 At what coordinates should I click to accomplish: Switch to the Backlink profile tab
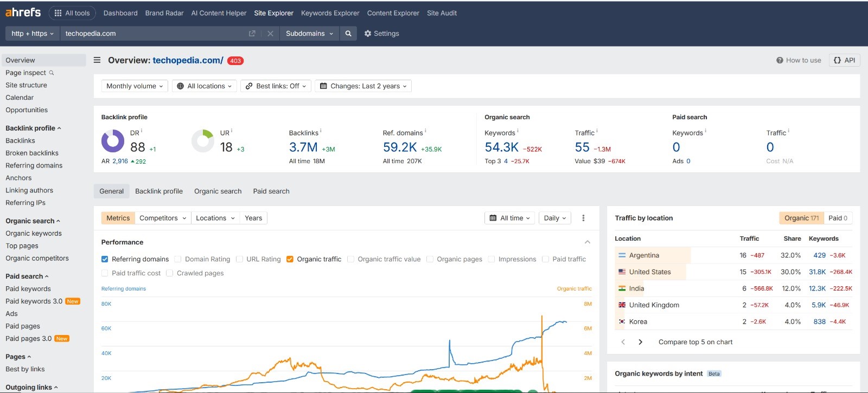click(159, 191)
